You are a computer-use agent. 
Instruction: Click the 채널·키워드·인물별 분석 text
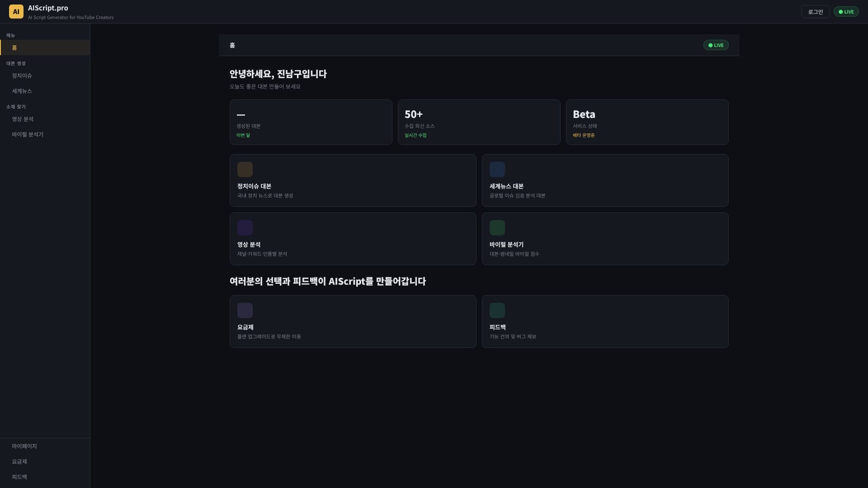click(x=262, y=254)
